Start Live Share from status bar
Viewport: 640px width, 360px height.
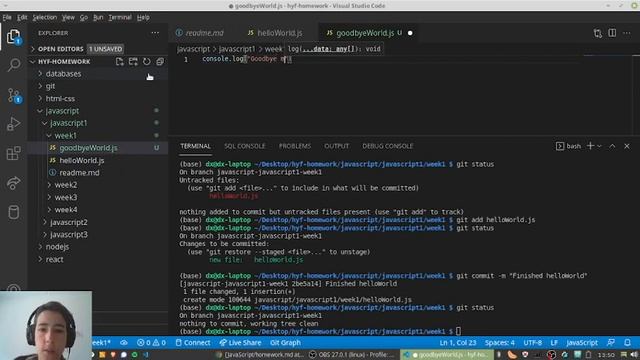pyautogui.click(x=240, y=343)
